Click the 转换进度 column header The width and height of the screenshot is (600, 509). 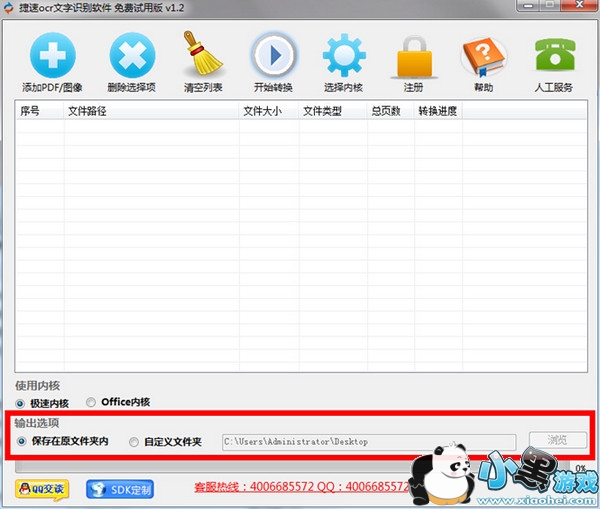pos(438,111)
